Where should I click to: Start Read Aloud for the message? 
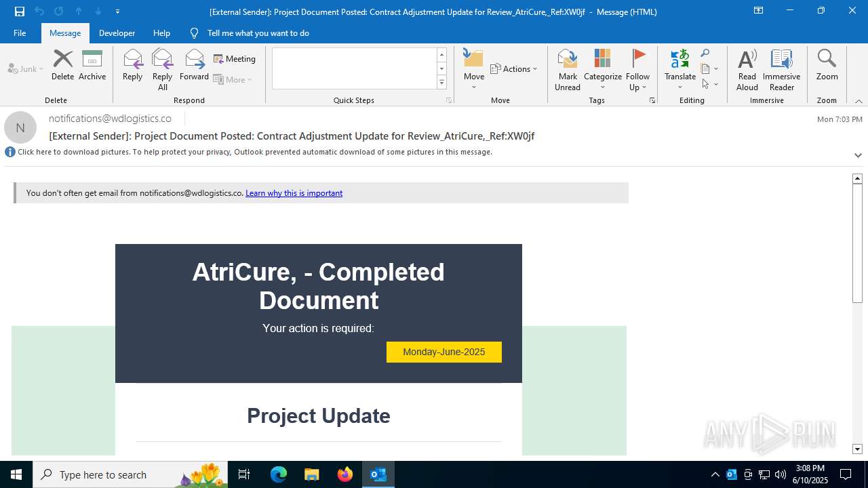[747, 69]
